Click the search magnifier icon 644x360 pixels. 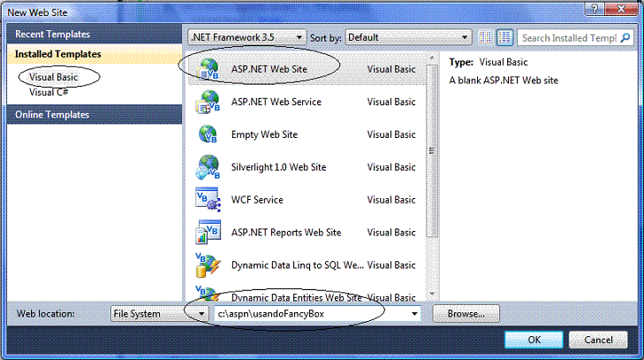tap(625, 38)
